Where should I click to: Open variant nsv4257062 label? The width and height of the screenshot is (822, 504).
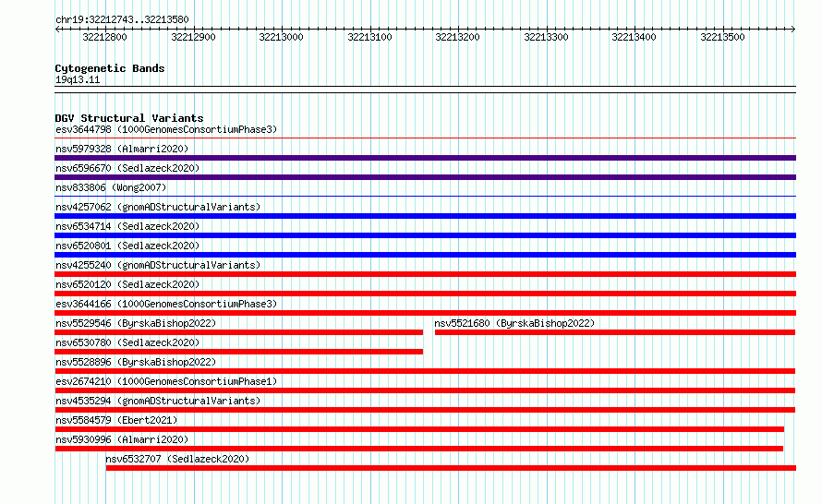click(x=158, y=207)
